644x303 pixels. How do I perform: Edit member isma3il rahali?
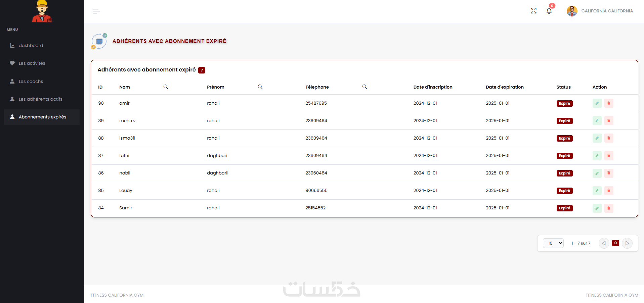[597, 138]
